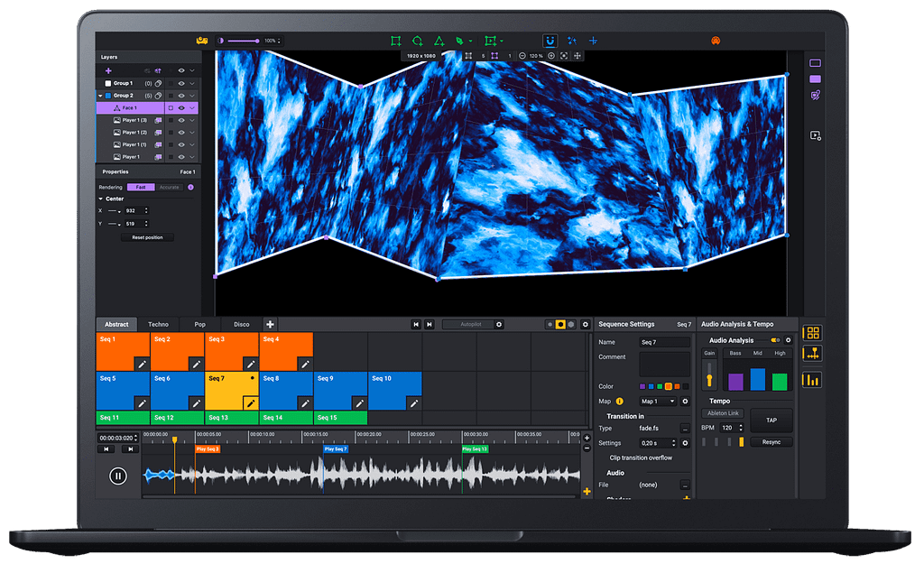Image resolution: width=924 pixels, height=573 pixels.
Task: Pause playback with the round pause button
Action: (x=118, y=476)
